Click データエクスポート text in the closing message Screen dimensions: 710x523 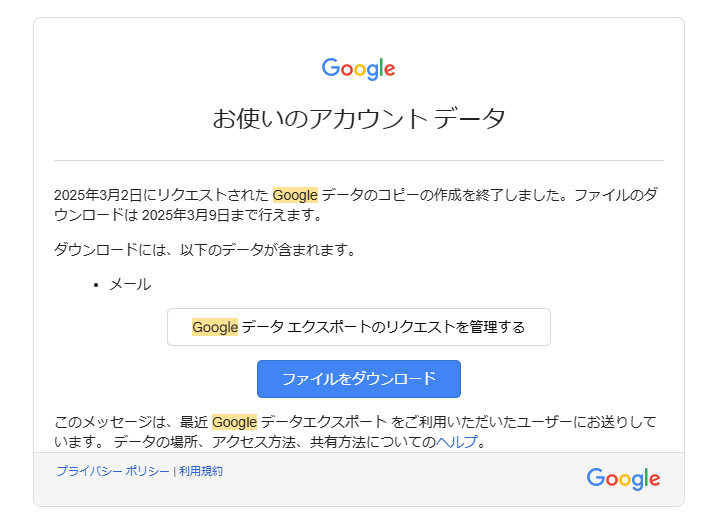pos(324,422)
